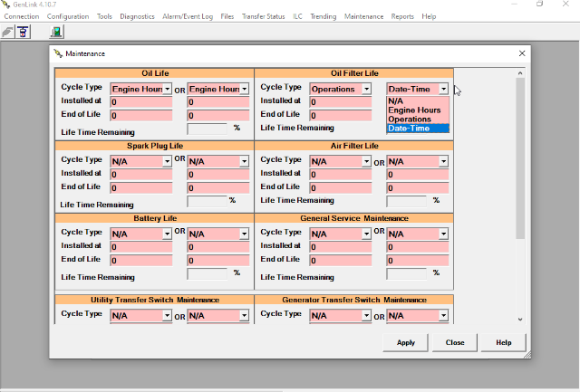Click the Oil Life section header
580x392 pixels.
pos(155,73)
